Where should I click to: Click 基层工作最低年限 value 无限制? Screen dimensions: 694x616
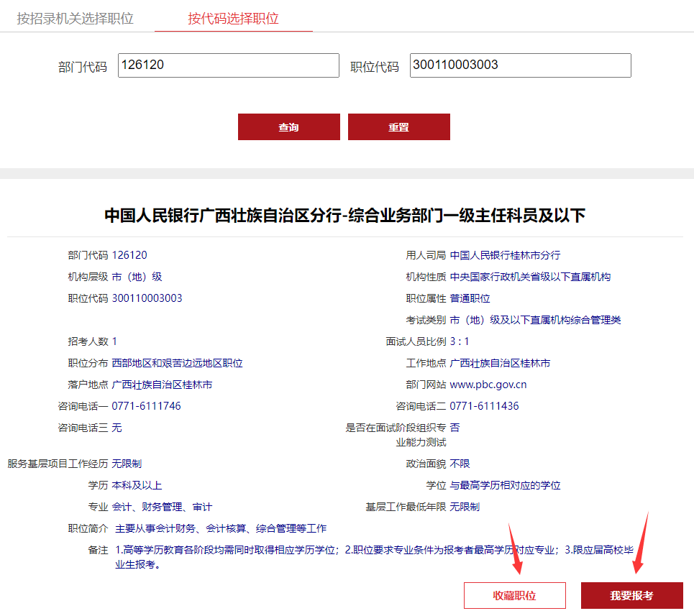pos(465,507)
